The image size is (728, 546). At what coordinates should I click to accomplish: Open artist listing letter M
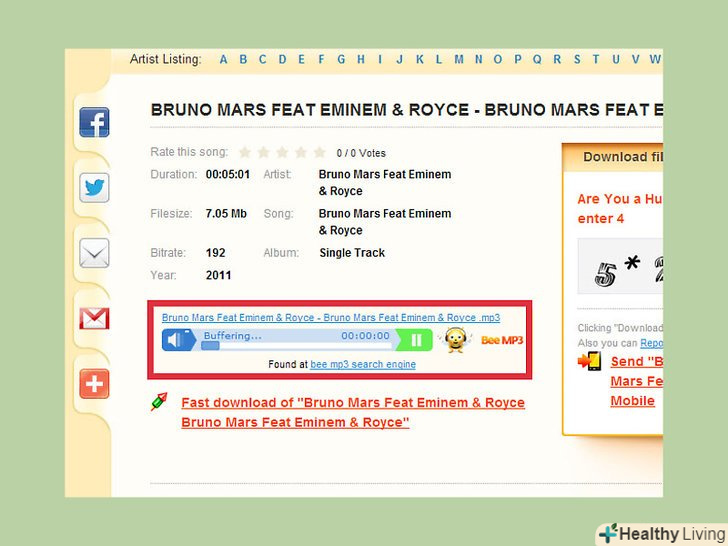(459, 59)
